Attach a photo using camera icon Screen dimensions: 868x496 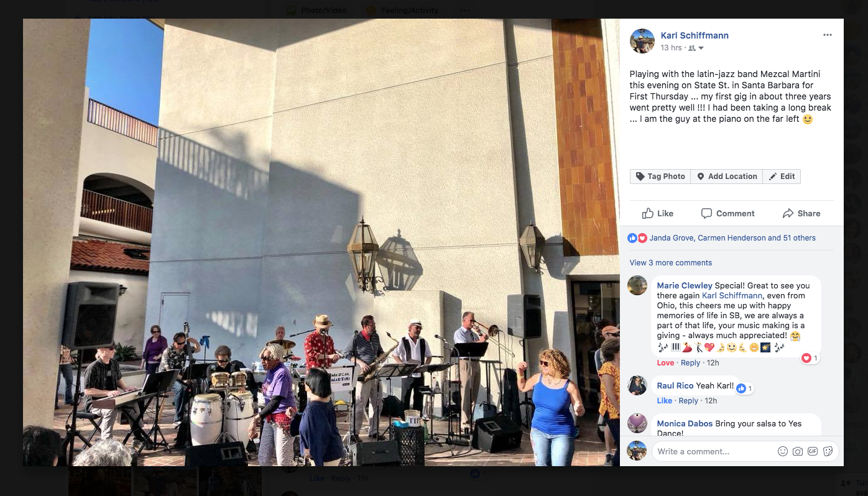tap(798, 451)
